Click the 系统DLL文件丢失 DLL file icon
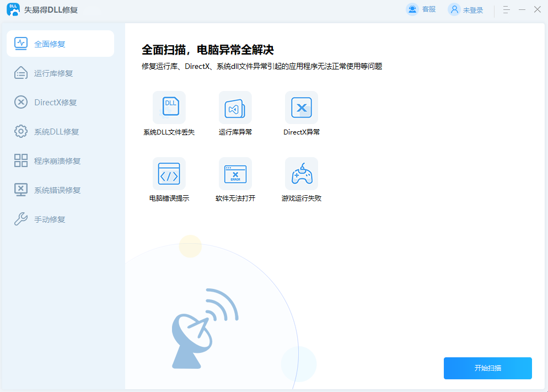The height and width of the screenshot is (392, 548). (169, 108)
